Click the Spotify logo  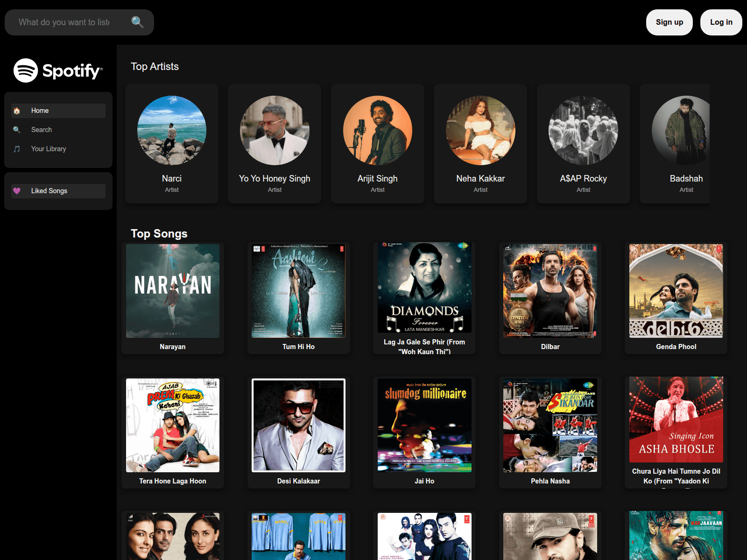(58, 70)
